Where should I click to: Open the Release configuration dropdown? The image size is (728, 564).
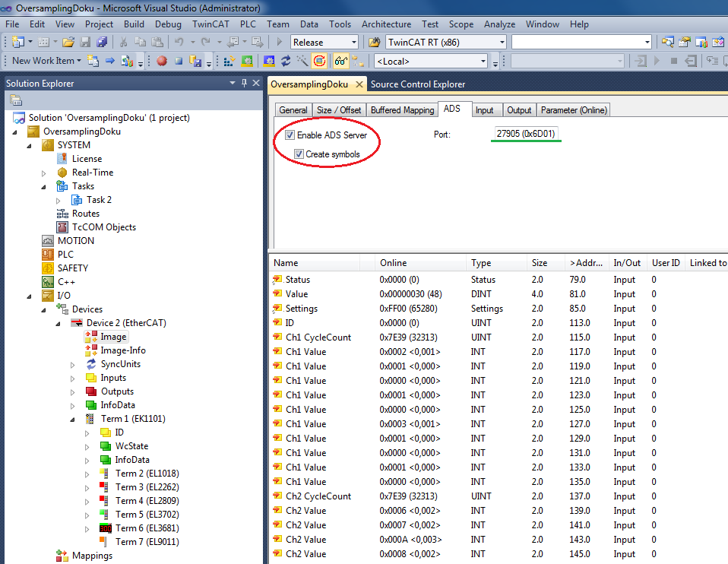click(353, 43)
